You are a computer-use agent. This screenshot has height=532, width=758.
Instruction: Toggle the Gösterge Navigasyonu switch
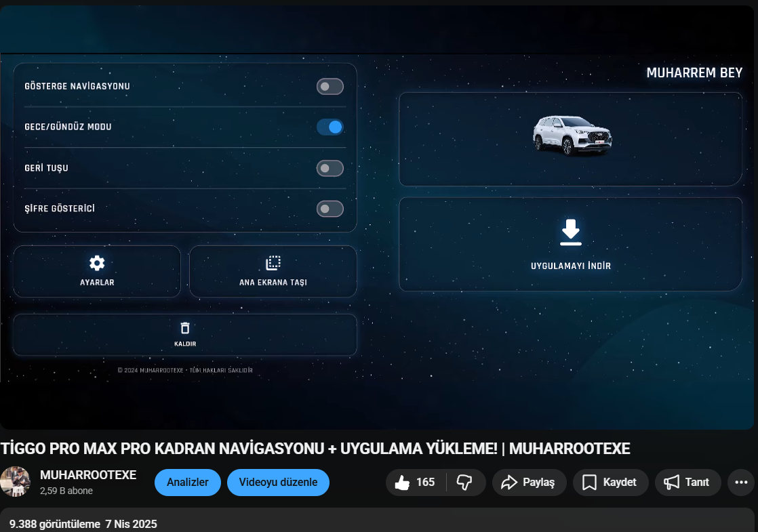coord(330,87)
